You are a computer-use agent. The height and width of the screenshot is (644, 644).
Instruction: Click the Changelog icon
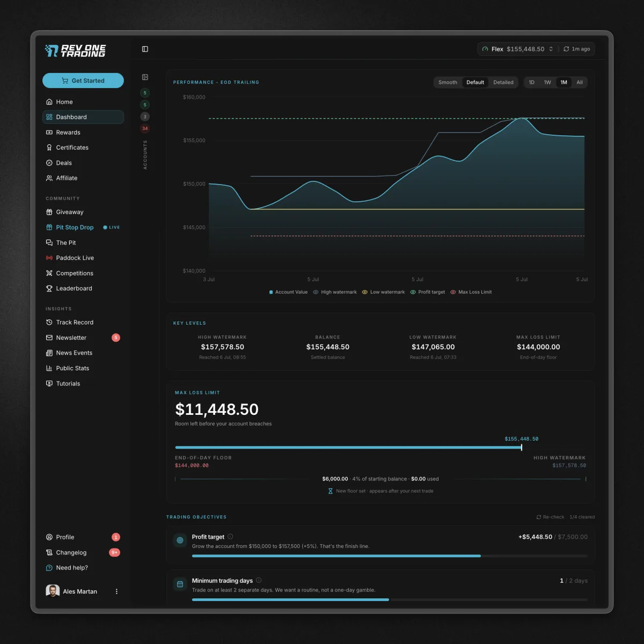click(x=49, y=553)
